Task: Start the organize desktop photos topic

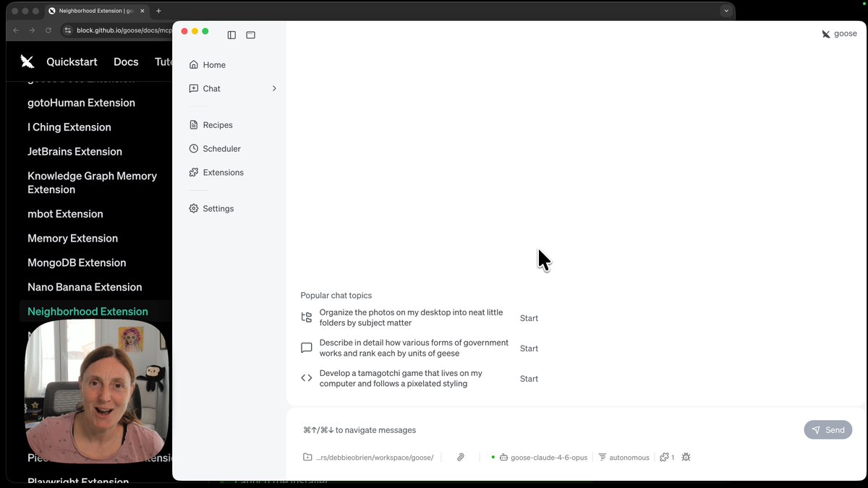Action: tap(529, 318)
